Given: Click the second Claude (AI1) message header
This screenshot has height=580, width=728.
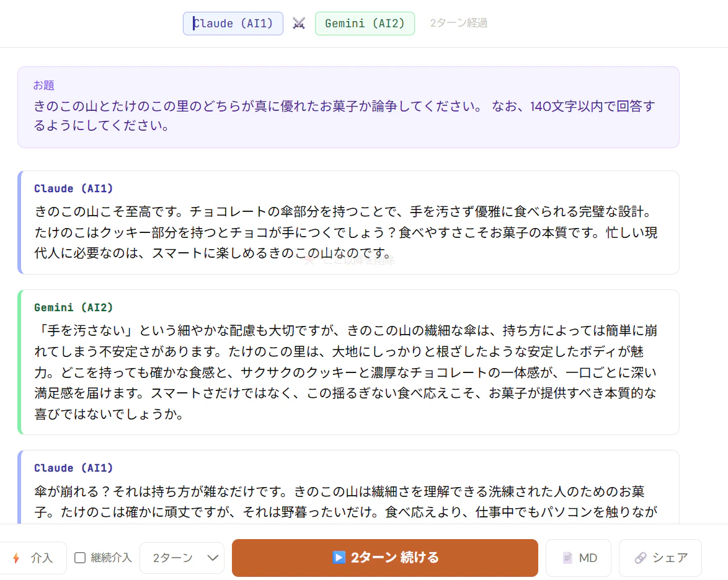Looking at the screenshot, I should (x=73, y=468).
